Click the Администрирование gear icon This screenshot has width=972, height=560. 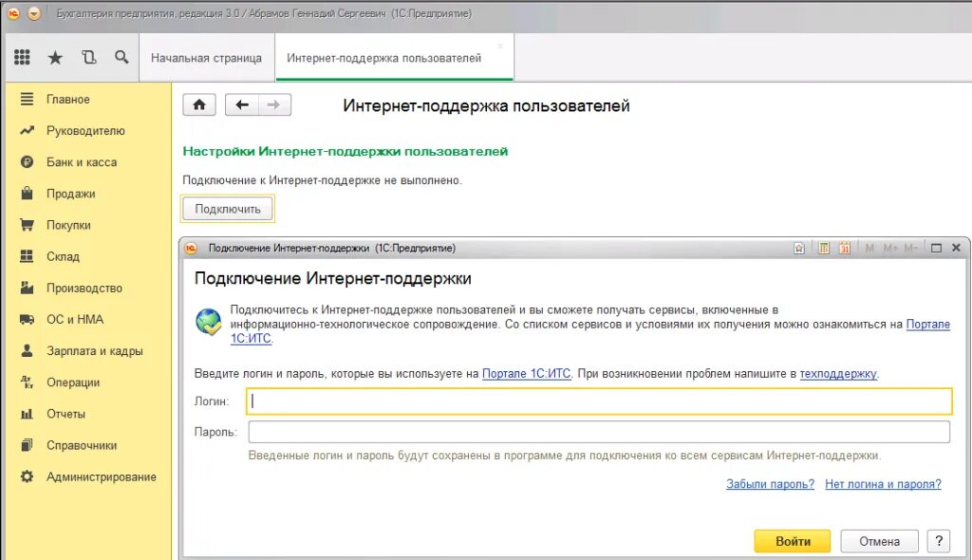tap(27, 476)
